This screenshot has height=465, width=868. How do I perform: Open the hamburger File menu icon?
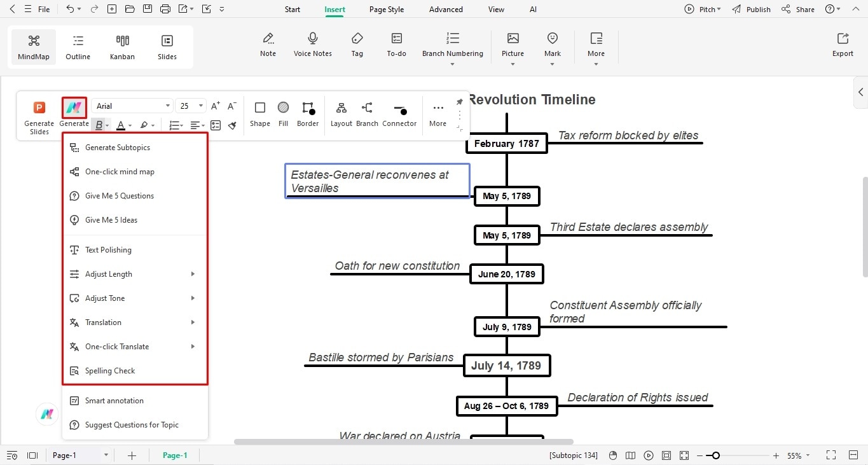point(27,9)
